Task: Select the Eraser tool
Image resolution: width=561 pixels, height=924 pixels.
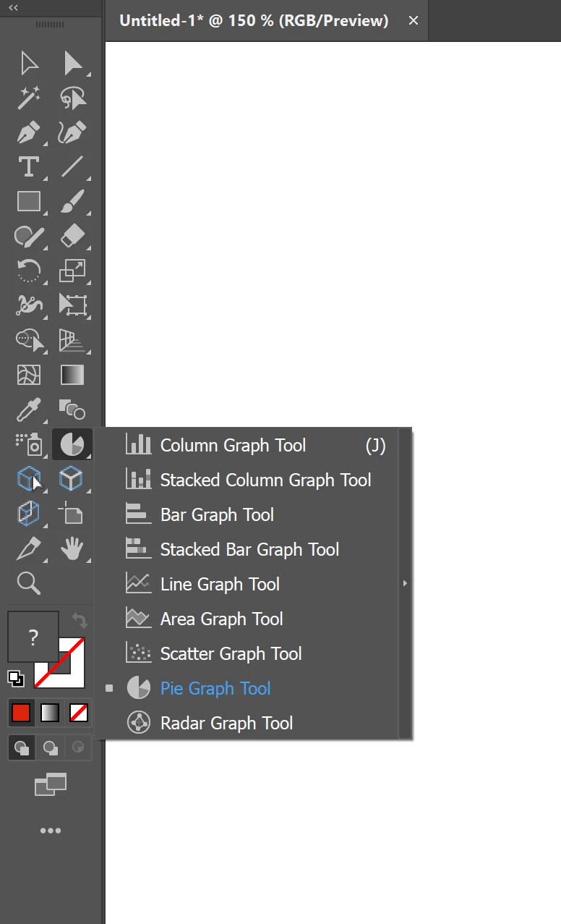Action: 72,236
